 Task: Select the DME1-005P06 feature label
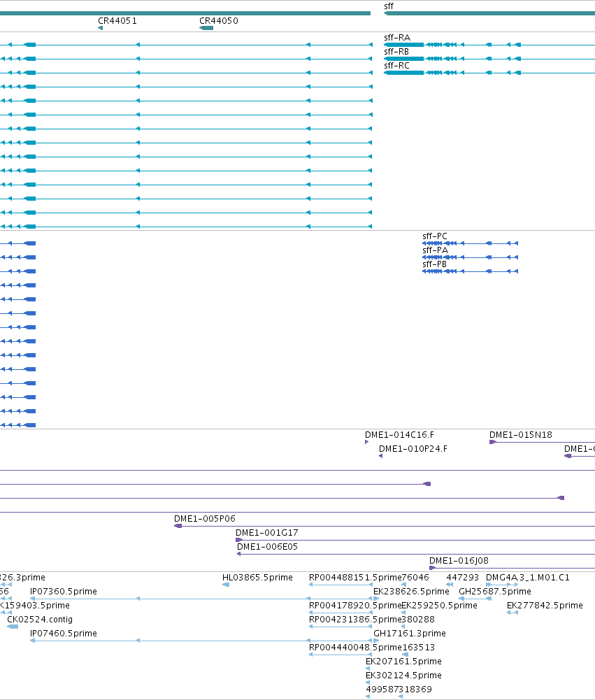(x=205, y=519)
